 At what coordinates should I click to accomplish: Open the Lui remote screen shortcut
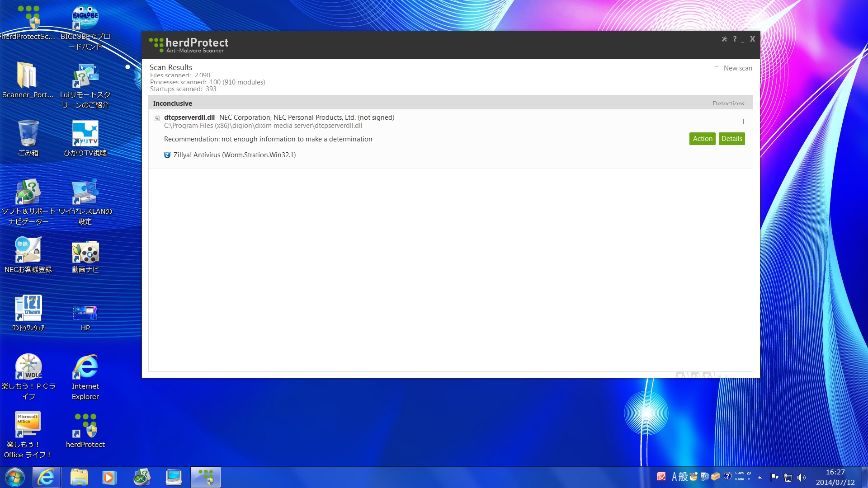click(x=85, y=86)
